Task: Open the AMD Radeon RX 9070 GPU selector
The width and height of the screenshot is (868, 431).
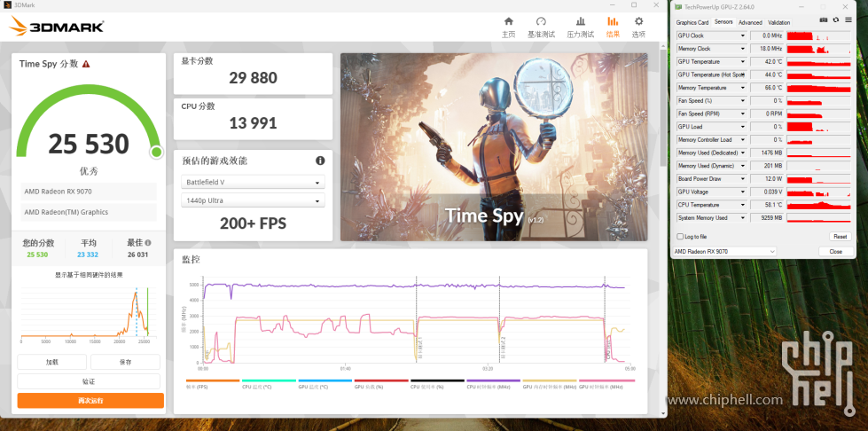Action: click(x=724, y=252)
